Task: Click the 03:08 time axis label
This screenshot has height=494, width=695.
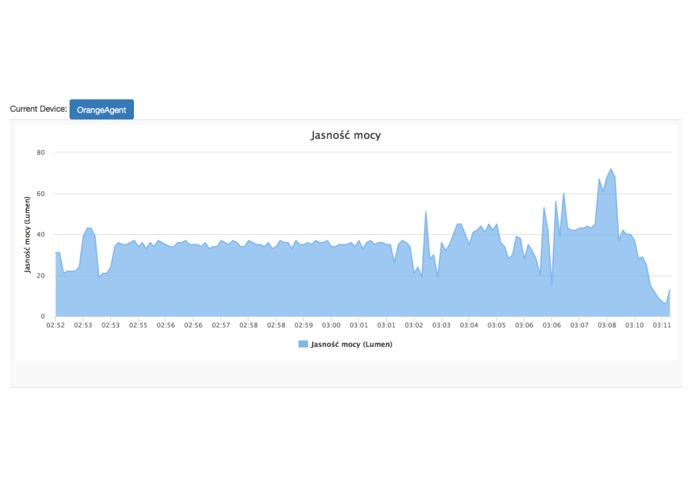Action: [x=607, y=325]
